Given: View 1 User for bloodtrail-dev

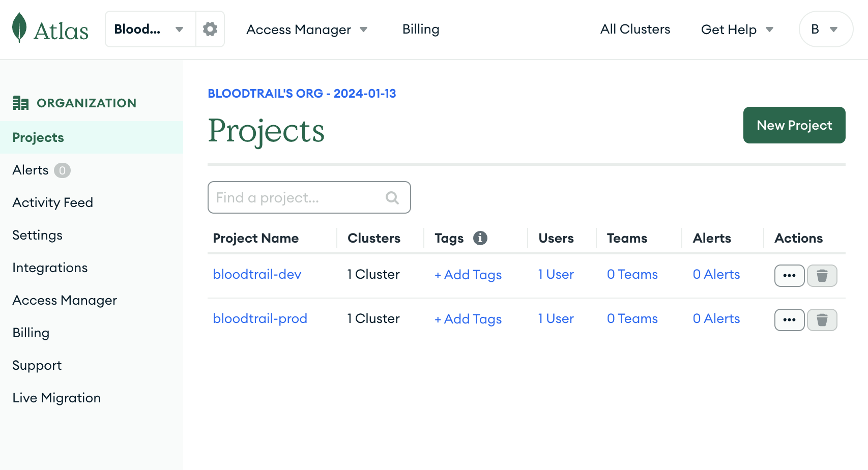Looking at the screenshot, I should point(556,274).
